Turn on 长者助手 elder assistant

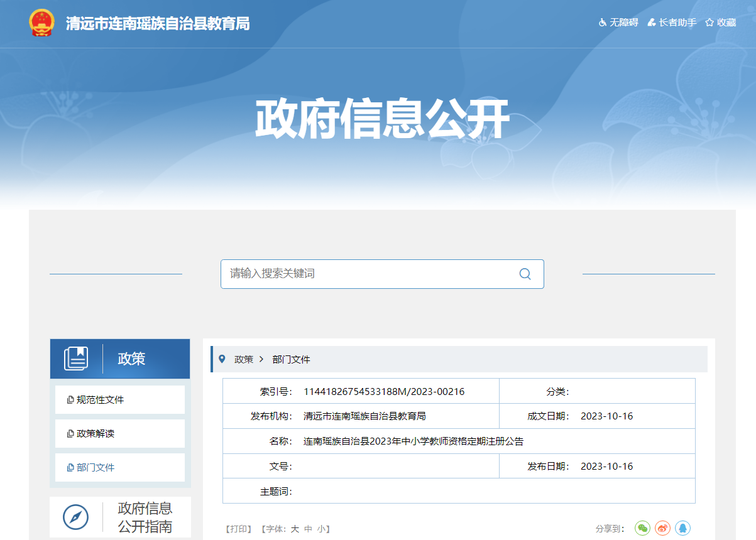click(x=672, y=23)
